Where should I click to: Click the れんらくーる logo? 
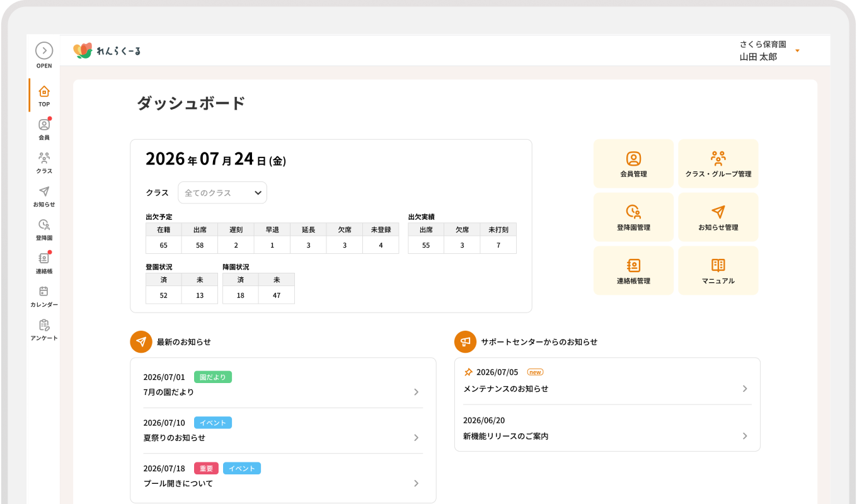coord(107,50)
